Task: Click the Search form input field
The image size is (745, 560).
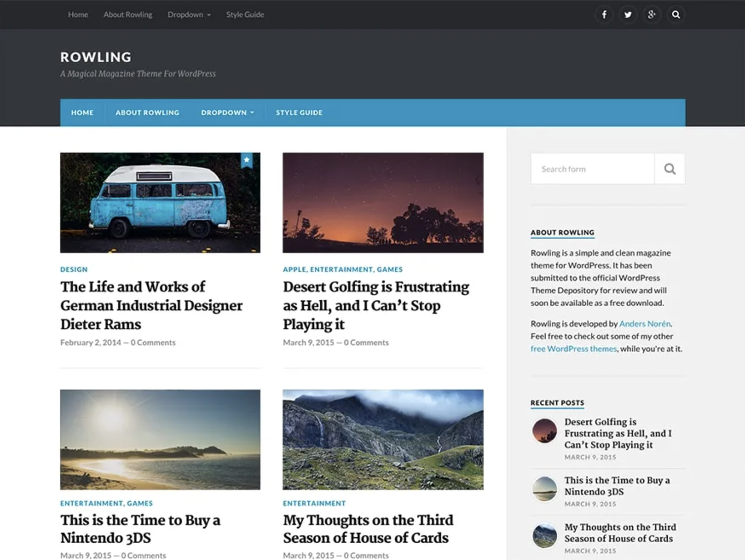Action: pos(592,169)
